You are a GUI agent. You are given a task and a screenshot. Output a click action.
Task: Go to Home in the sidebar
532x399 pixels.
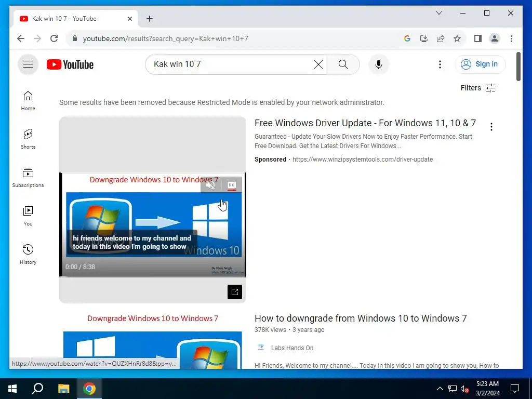click(x=28, y=101)
